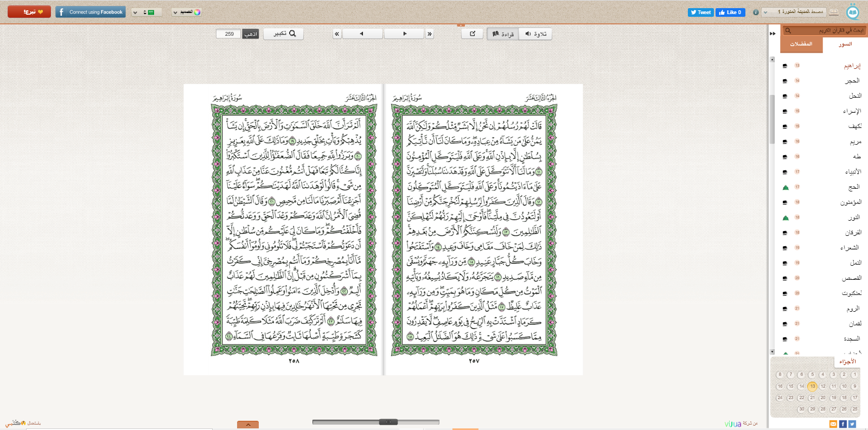
Task: Switch to recitation (تلاوة) mode
Action: pos(535,34)
